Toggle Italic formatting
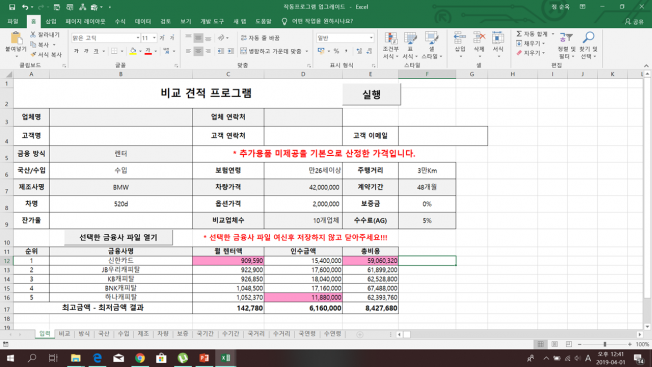This screenshot has height=367, width=652. click(86, 51)
